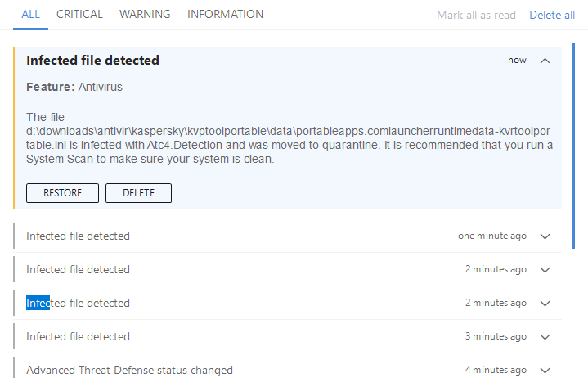Switch to the ALL notifications tab
The image size is (588, 378).
30,14
